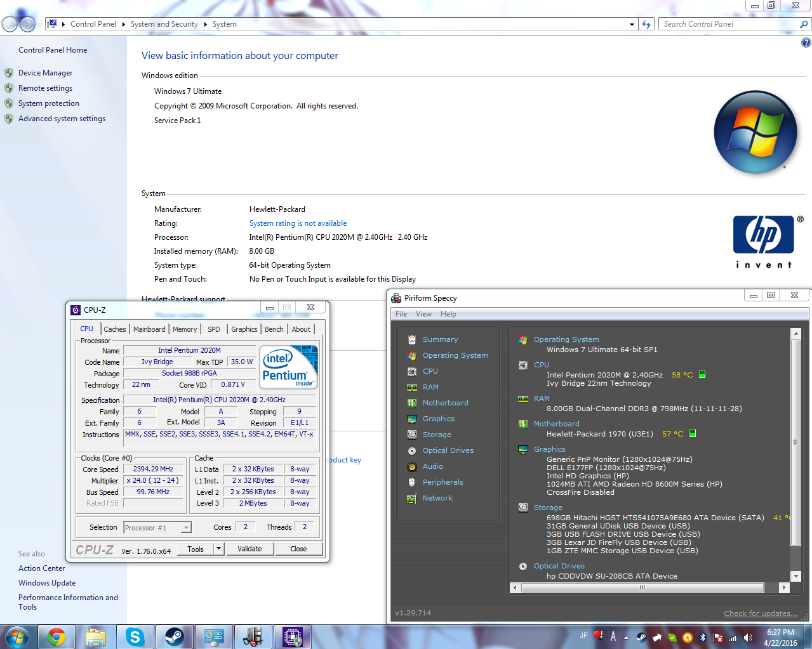
Task: Select Operating System in Speccy sidebar
Action: 455,355
